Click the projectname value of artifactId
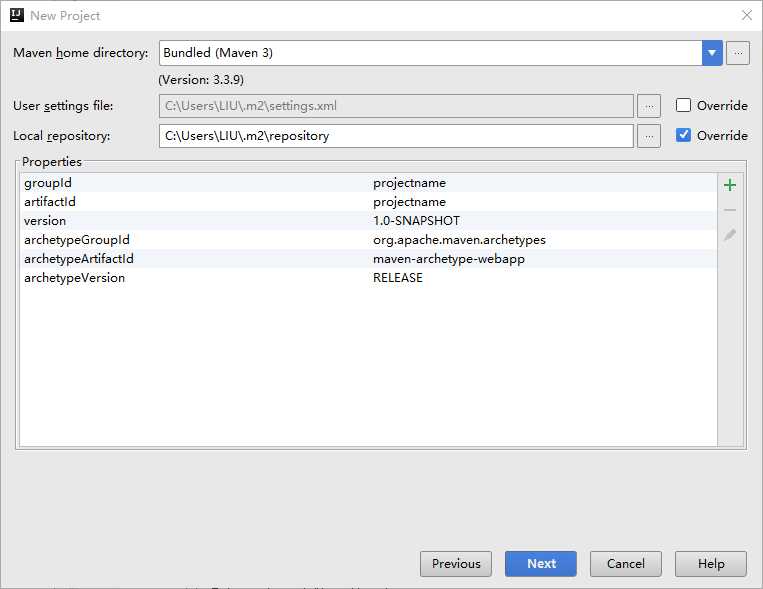This screenshot has width=763, height=589. pos(409,202)
